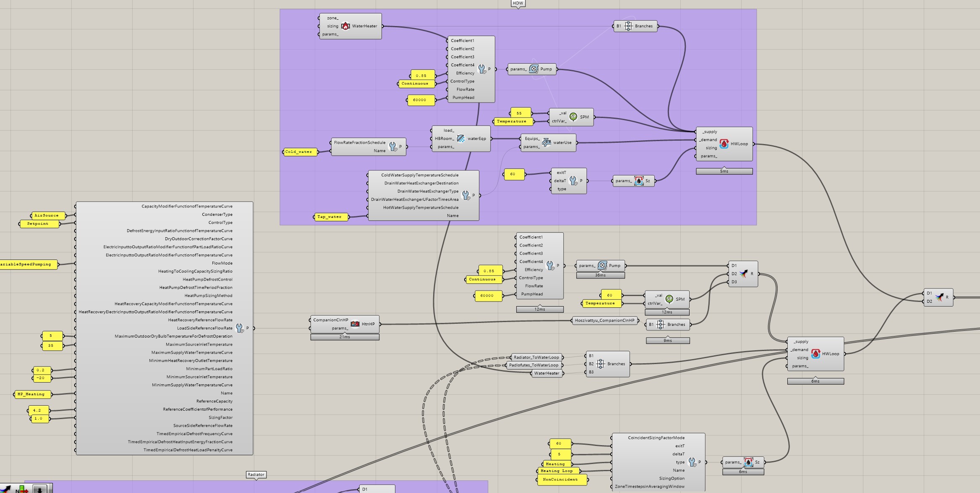Screen dimensions: 980x493
Task: Select the merge icon with D1 D2 D3 inputs
Action: click(743, 274)
